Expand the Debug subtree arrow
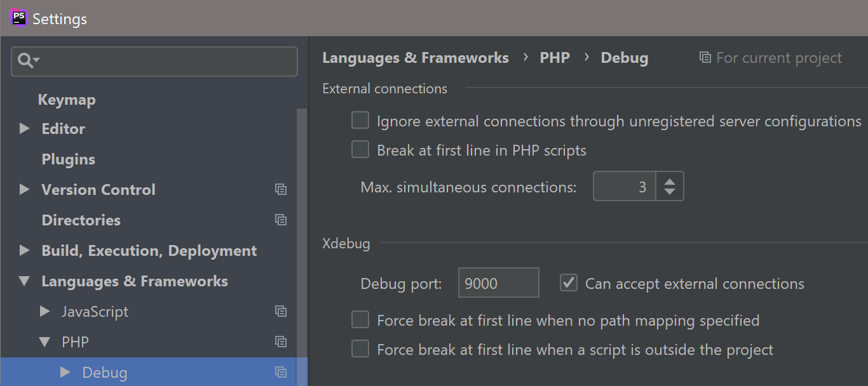Screen dimensions: 868x386 [65, 373]
